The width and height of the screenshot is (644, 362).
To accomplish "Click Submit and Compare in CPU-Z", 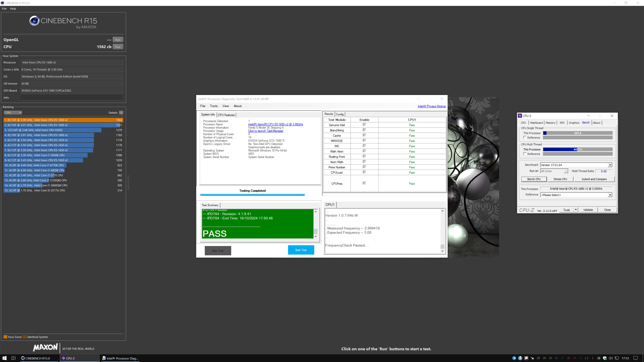I will (x=594, y=179).
